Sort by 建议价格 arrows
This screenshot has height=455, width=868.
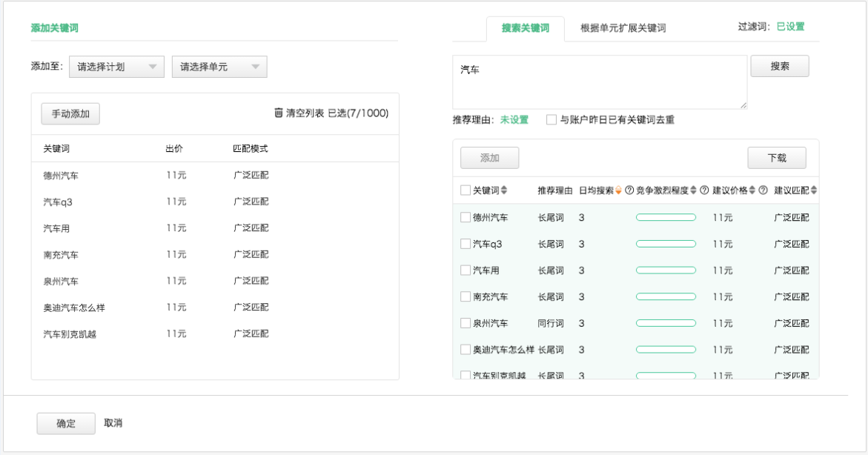click(752, 190)
